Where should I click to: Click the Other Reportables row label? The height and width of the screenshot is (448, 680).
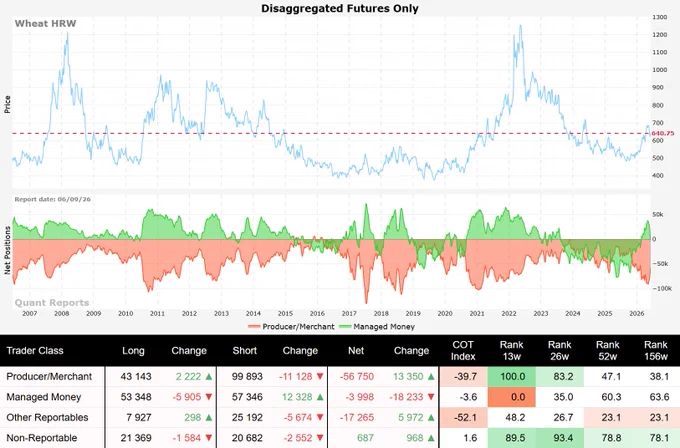point(47,417)
